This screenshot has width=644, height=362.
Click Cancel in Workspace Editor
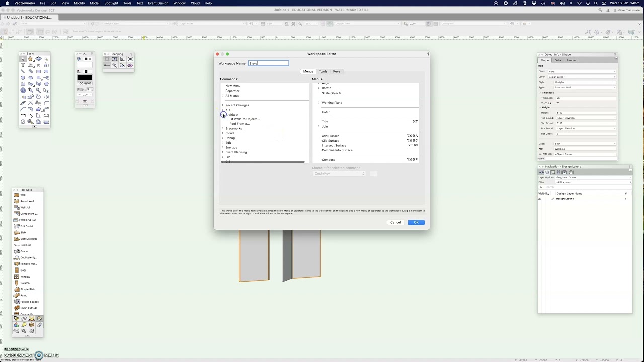tap(396, 222)
